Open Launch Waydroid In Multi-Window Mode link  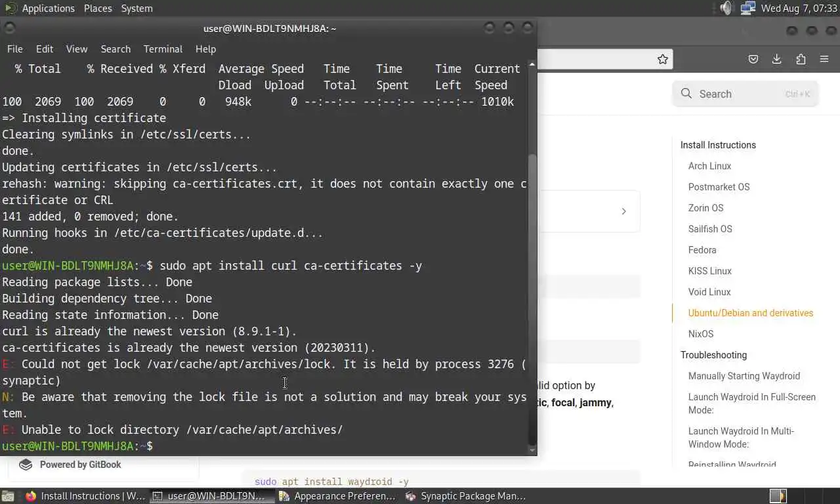742,438
